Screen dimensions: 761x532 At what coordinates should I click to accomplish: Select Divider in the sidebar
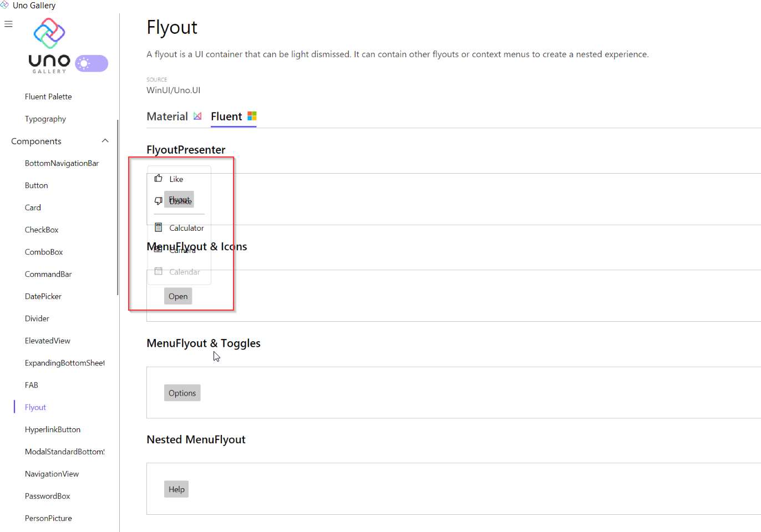(x=37, y=318)
